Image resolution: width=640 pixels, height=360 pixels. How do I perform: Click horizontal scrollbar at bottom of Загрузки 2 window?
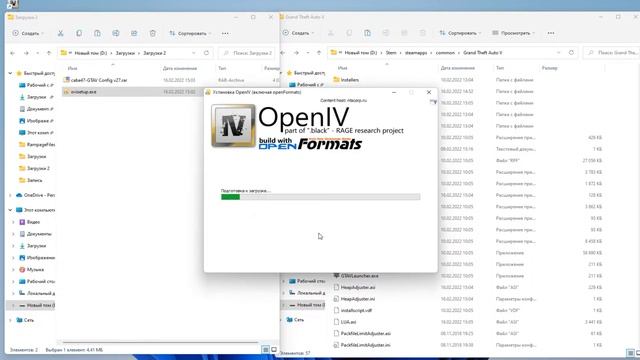[x=160, y=342]
